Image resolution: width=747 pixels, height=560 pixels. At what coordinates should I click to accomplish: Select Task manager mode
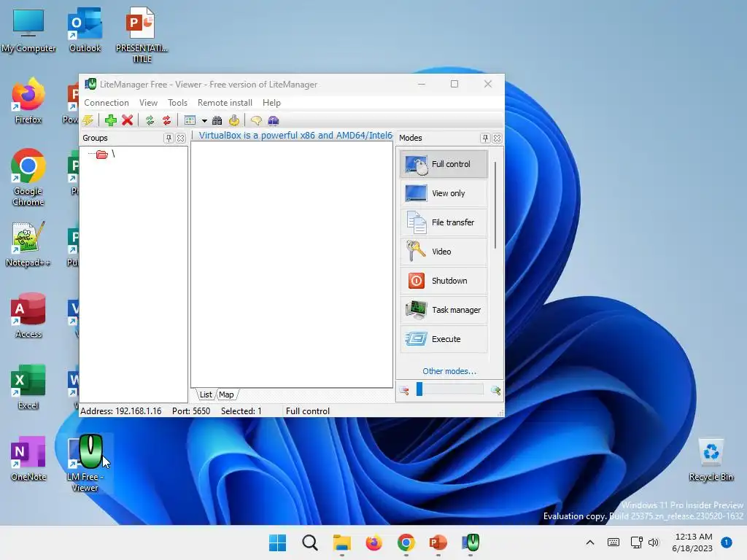tap(444, 310)
